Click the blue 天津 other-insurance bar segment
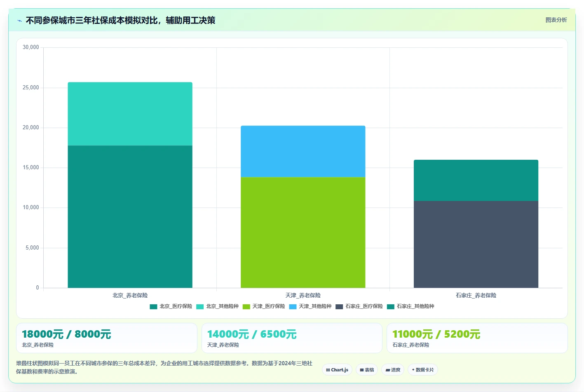Image resolution: width=584 pixels, height=392 pixels. pos(303,151)
